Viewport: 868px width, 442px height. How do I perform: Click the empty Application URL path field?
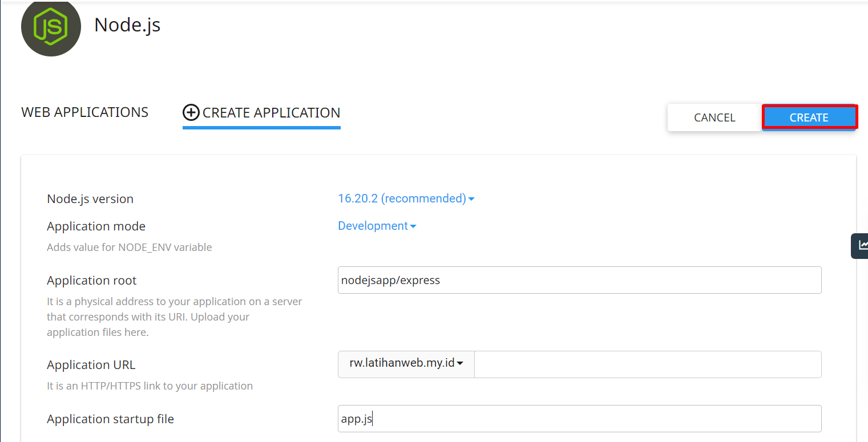coord(647,364)
